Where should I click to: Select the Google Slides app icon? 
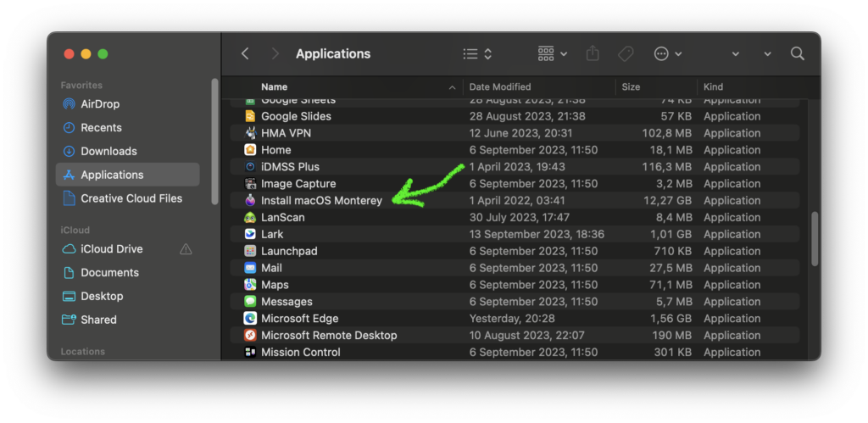pyautogui.click(x=250, y=116)
